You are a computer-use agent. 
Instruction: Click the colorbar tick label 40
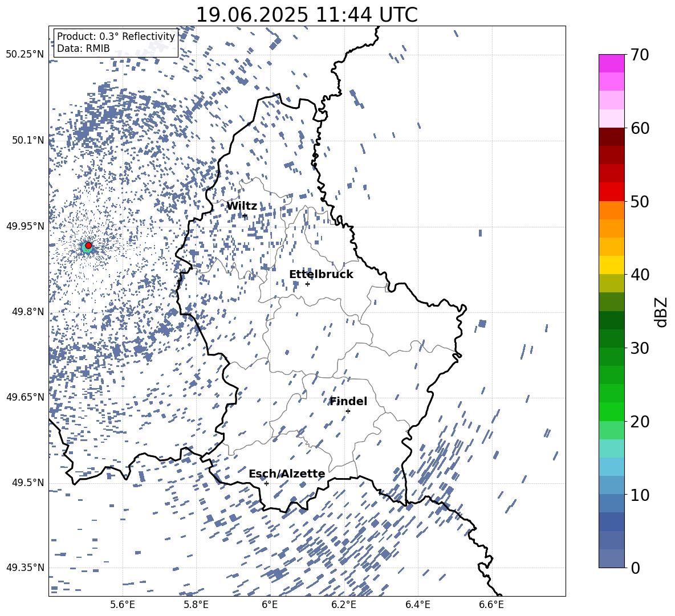(640, 275)
